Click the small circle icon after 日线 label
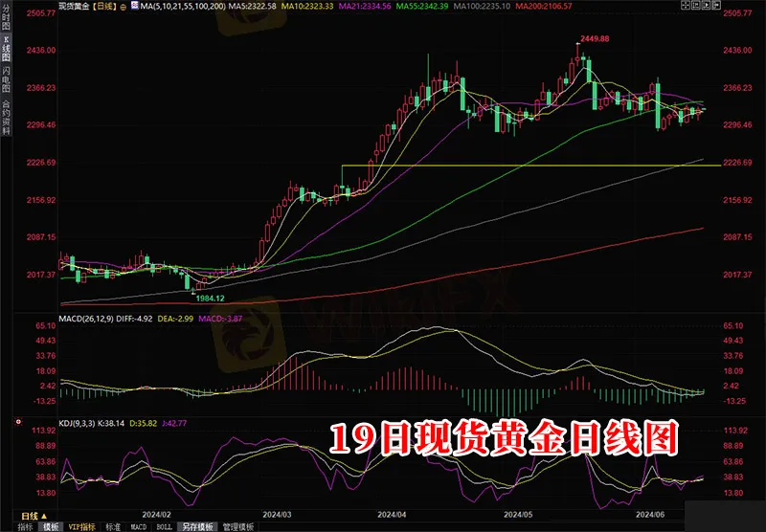Viewport: 766px width, 532px height. pos(123,7)
